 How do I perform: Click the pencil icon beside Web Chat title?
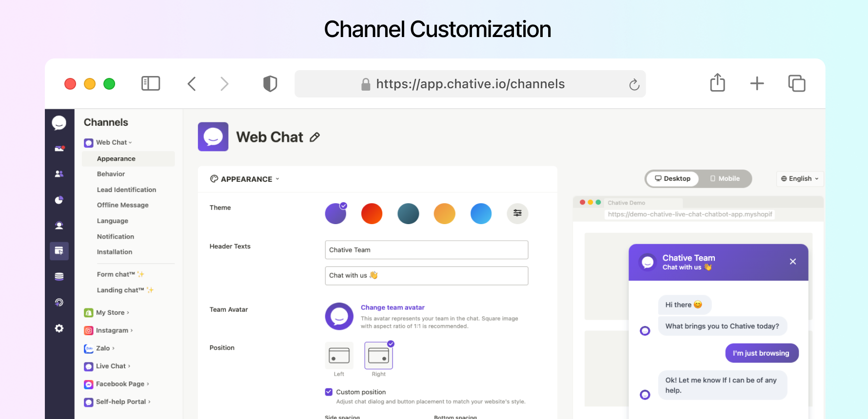pyautogui.click(x=315, y=137)
